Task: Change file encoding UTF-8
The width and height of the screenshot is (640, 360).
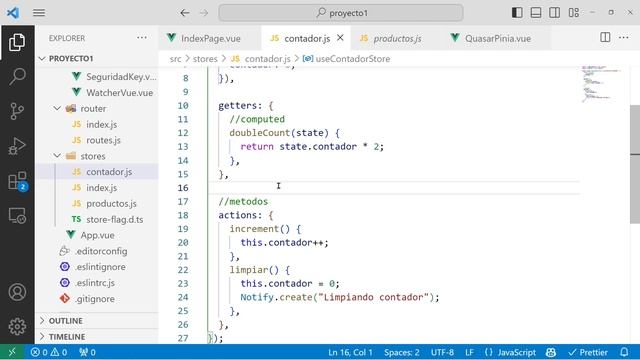Action: 442,352
